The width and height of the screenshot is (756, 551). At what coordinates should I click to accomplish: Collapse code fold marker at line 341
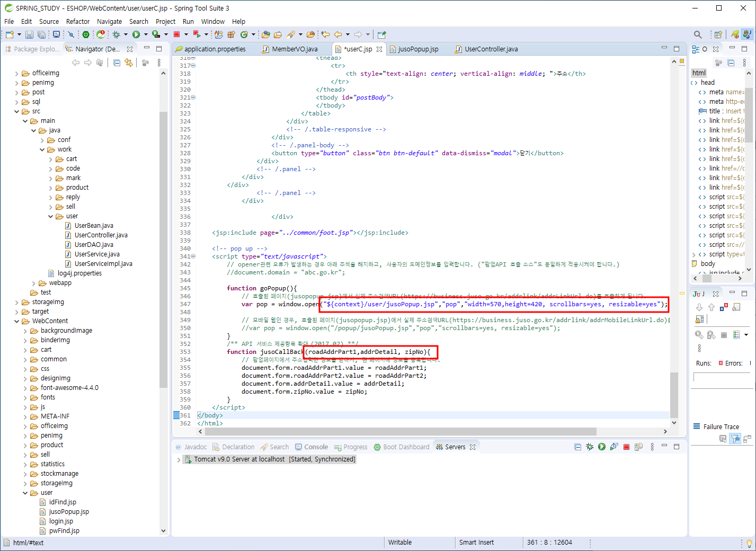tap(193, 256)
